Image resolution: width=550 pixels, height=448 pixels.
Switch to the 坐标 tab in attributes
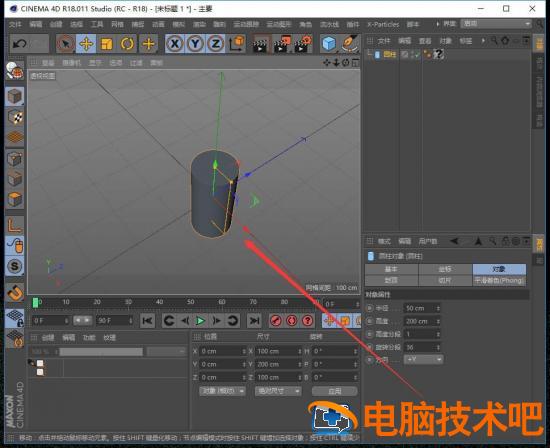(445, 269)
